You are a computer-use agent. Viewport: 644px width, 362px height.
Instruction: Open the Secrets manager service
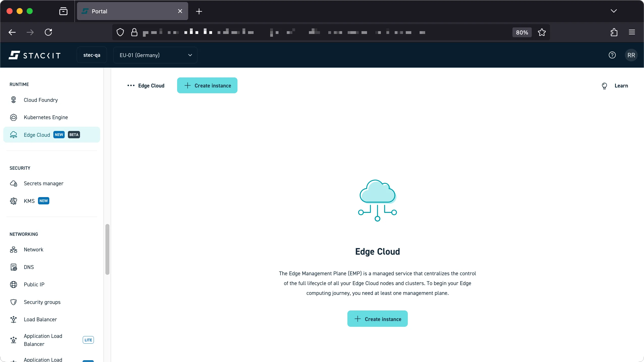tap(44, 184)
